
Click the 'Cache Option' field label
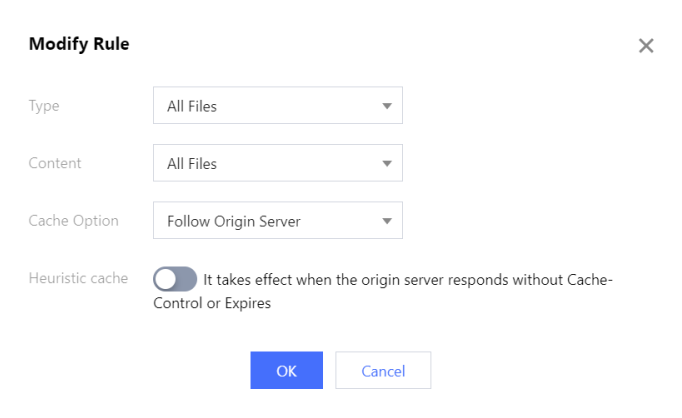coord(73,220)
